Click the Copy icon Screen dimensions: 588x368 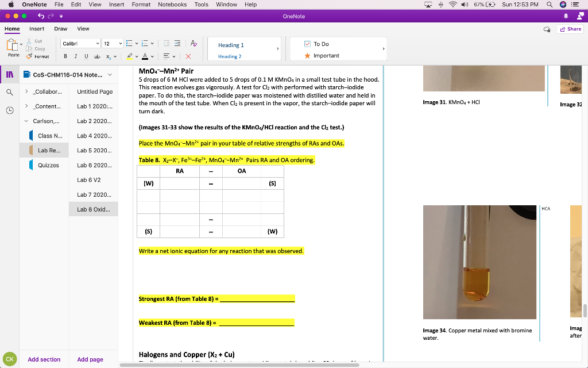point(29,49)
